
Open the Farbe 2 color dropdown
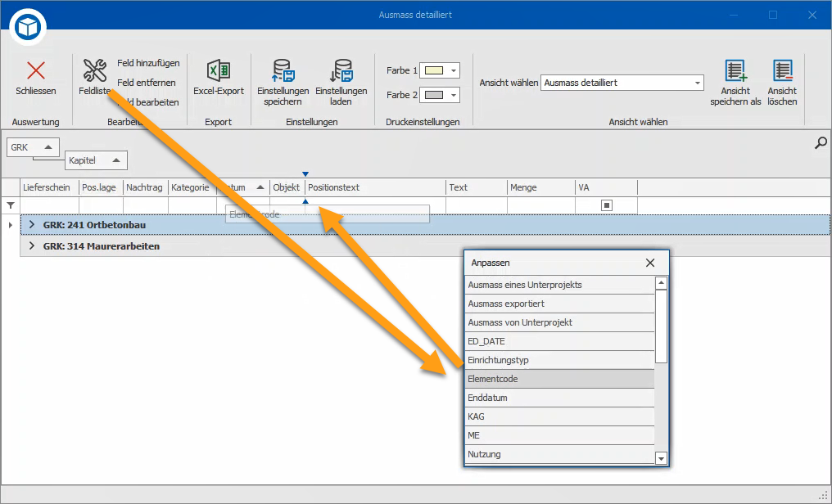[454, 96]
